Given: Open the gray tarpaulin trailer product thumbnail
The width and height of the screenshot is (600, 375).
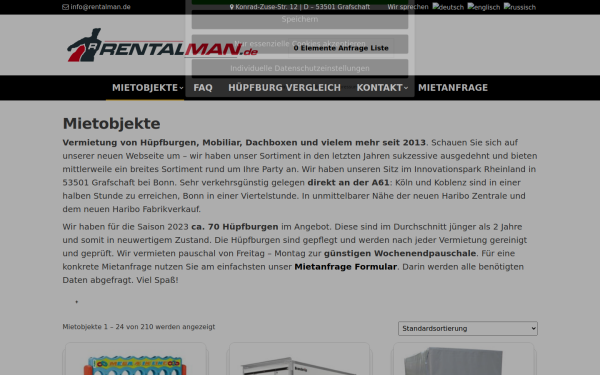Looking at the screenshot, I should tap(463, 360).
